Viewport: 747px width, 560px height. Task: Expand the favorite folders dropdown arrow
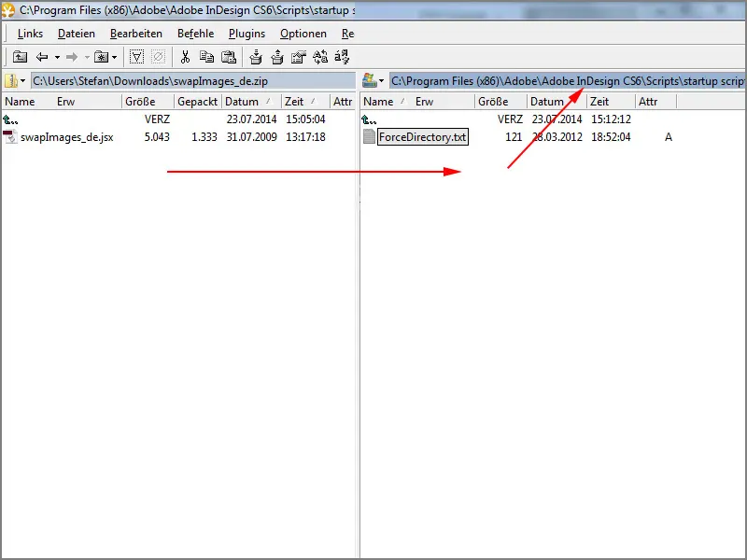(x=114, y=58)
